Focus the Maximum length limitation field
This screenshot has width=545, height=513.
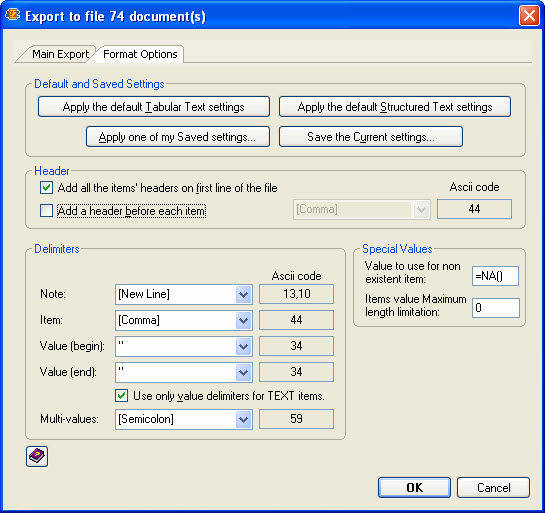point(495,308)
